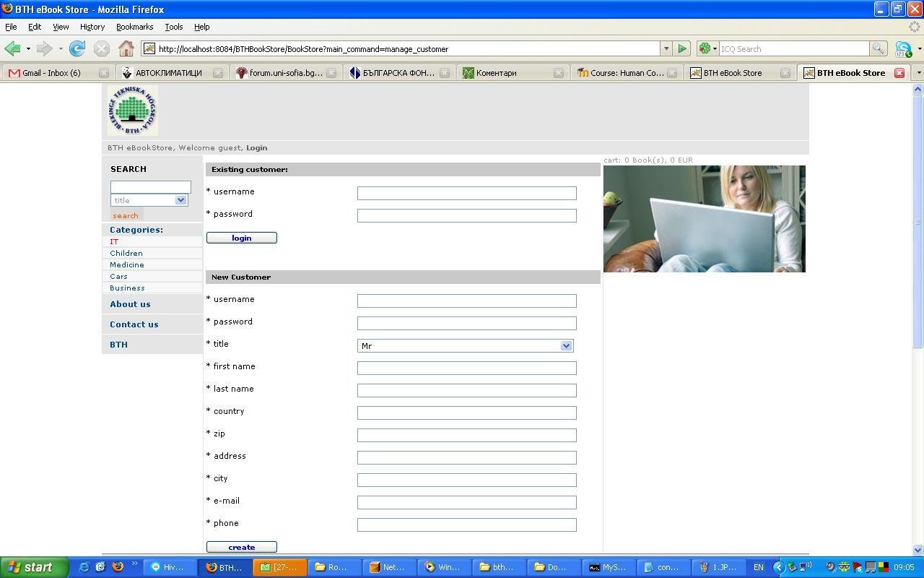Click the Forward navigation arrow
This screenshot has height=578, width=924.
pos(41,48)
